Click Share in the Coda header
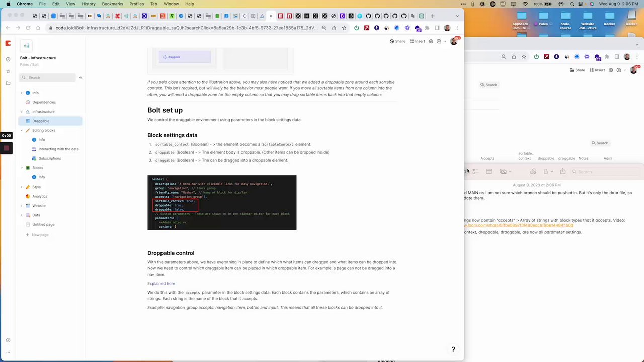Viewport: 644px width, 362px height. 397,41
